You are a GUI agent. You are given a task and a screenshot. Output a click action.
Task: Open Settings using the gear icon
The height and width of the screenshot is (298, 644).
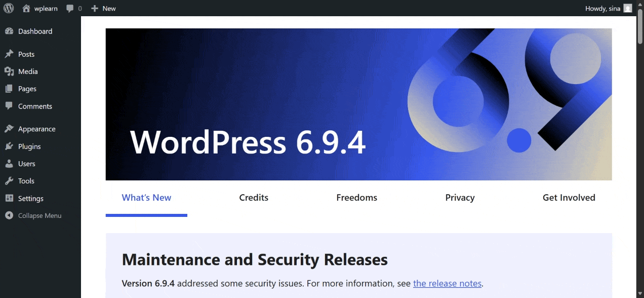pyautogui.click(x=9, y=198)
